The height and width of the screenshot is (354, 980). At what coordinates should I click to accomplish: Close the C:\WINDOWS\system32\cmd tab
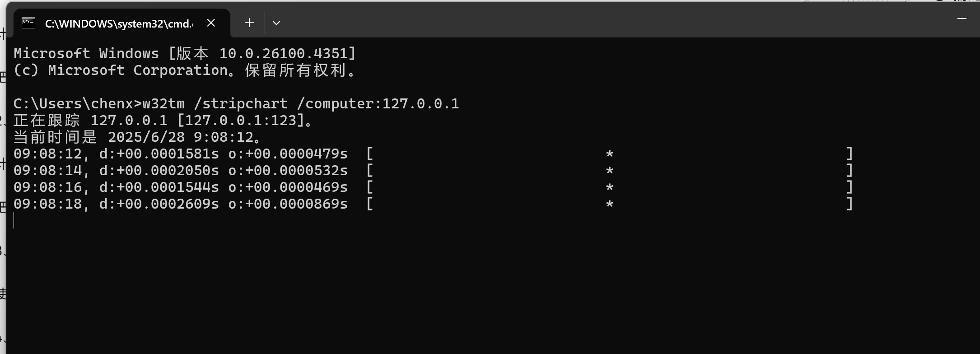211,23
